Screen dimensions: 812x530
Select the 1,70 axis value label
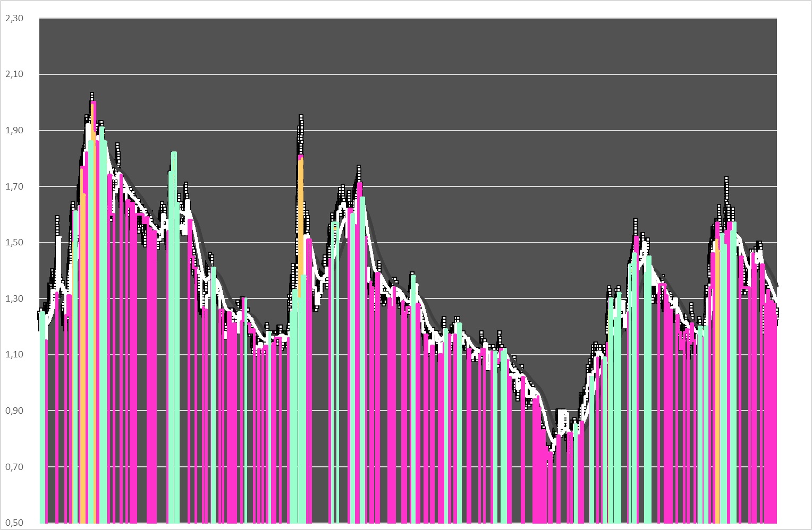tap(14, 186)
